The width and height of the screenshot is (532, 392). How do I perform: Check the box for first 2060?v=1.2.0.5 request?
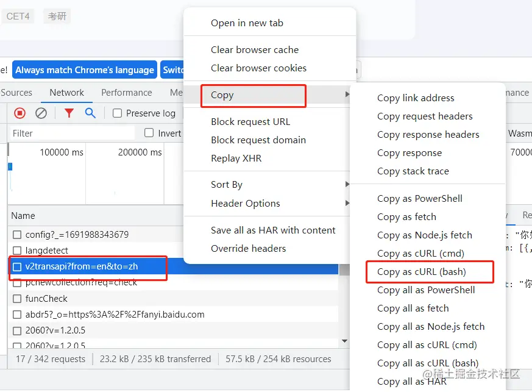point(17,330)
